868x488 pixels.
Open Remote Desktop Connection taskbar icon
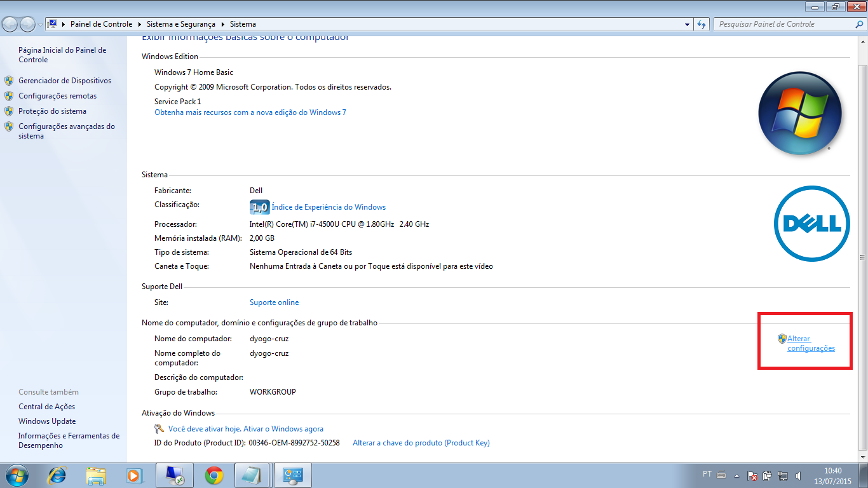tap(174, 475)
